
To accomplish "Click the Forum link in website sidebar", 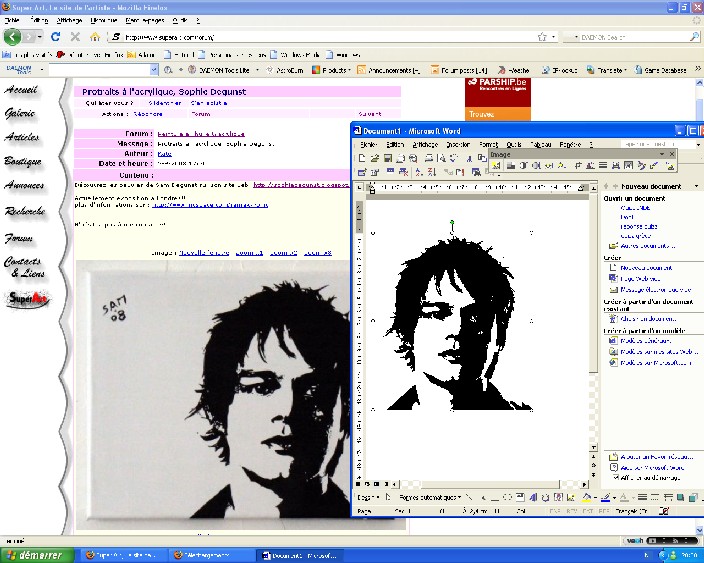I will point(19,238).
